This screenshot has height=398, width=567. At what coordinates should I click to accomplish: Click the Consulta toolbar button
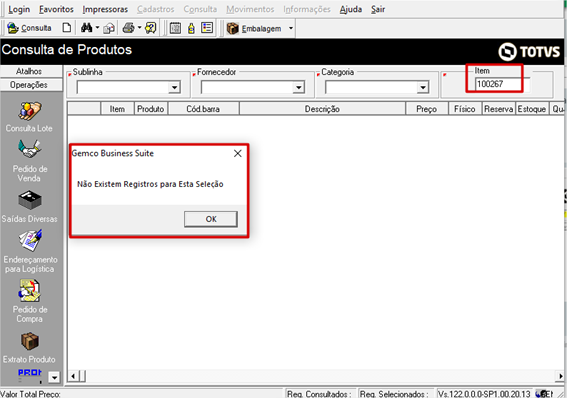click(x=30, y=28)
